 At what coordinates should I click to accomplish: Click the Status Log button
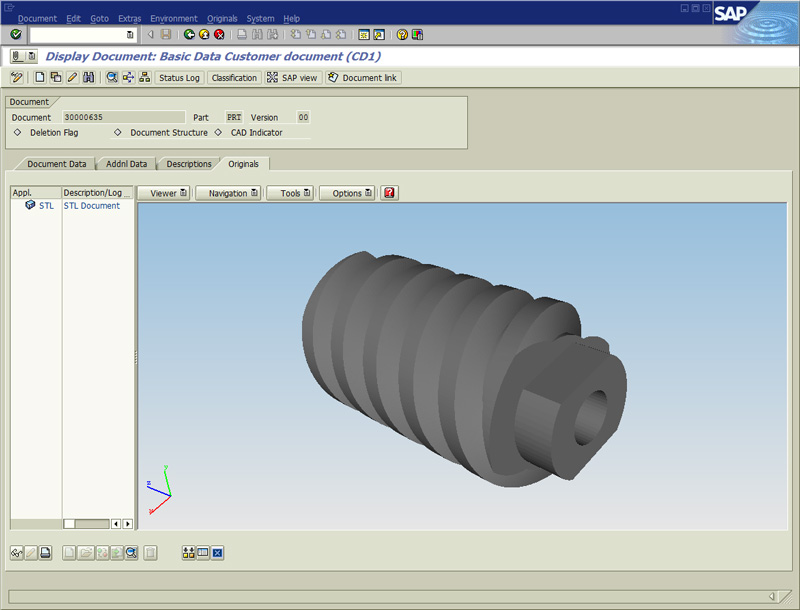[x=179, y=78]
